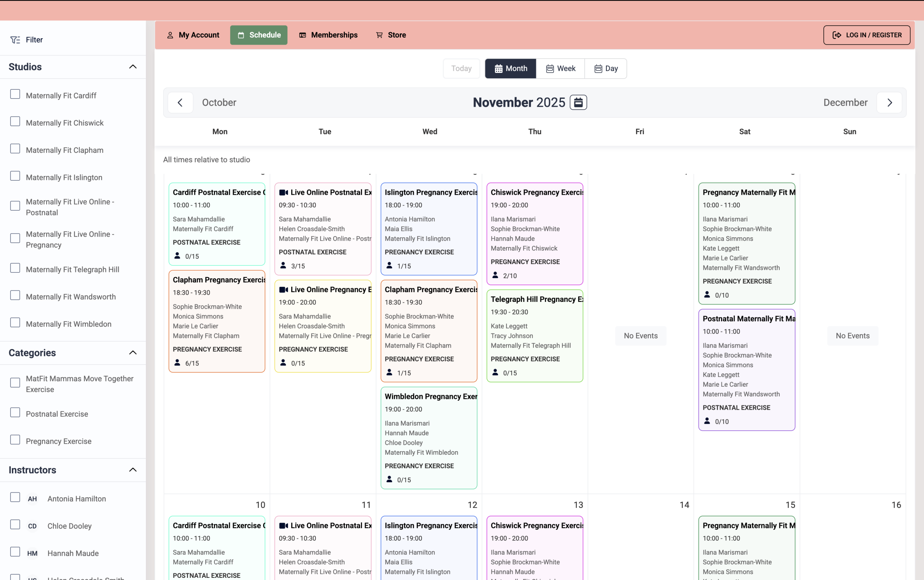Check Maternally Fit Telegraph Hill studio
Viewport: 924px width, 580px height.
(x=15, y=268)
